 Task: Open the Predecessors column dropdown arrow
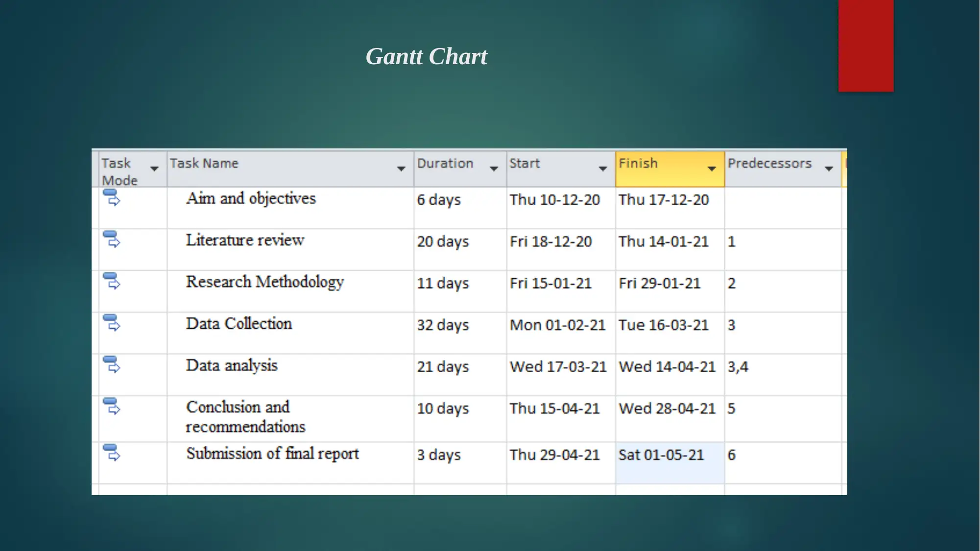(x=829, y=169)
